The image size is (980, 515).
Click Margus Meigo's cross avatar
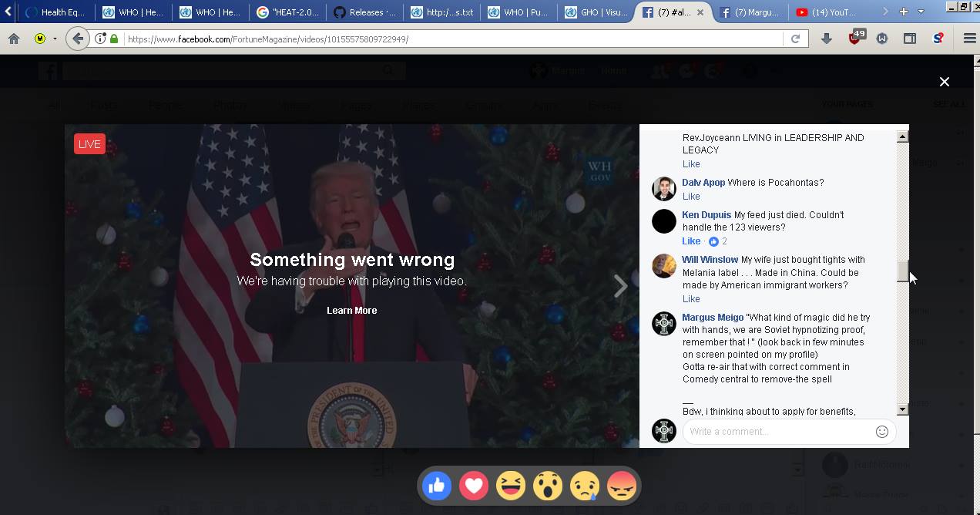coord(664,324)
